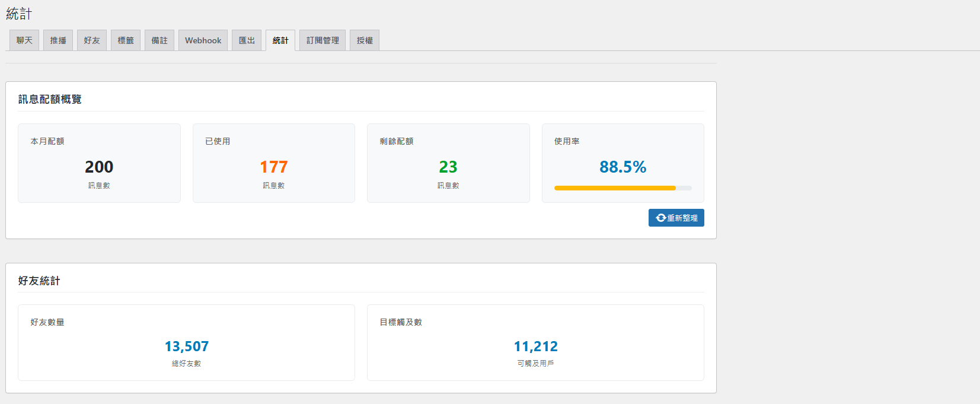Screen dimensions: 980x404
Task: Go to the 備註 tab
Action: (x=159, y=40)
